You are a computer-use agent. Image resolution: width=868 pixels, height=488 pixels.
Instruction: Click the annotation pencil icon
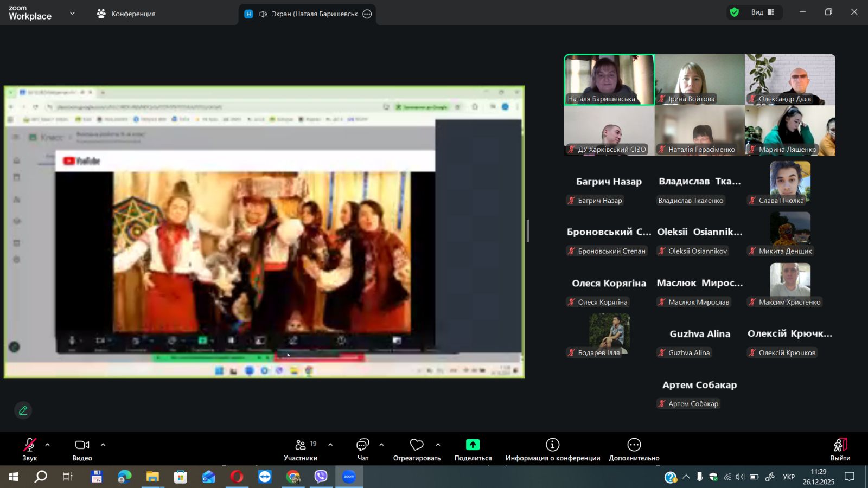click(23, 410)
